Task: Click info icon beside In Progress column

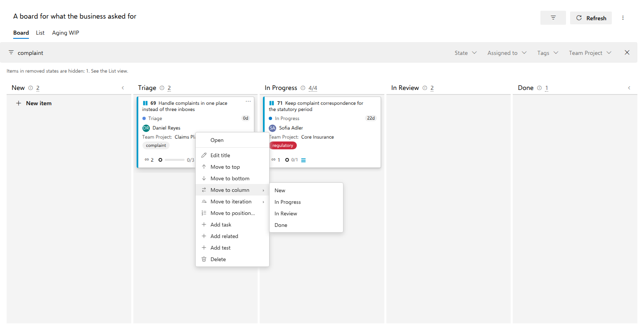Action: (303, 88)
